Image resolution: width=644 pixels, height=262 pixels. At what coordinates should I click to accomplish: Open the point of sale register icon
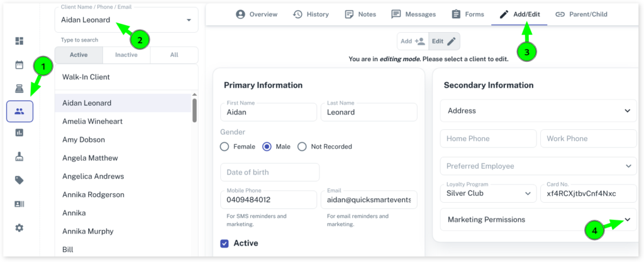point(19,88)
